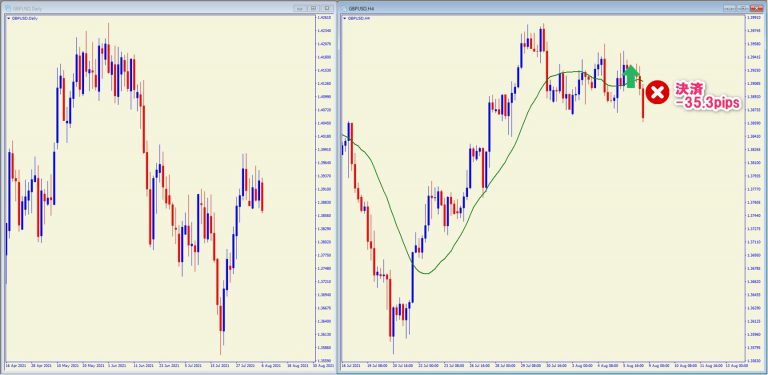Image resolution: width=768 pixels, height=375 pixels.
Task: Close the GBPUSD,H4 chart window
Action: tap(756, 8)
